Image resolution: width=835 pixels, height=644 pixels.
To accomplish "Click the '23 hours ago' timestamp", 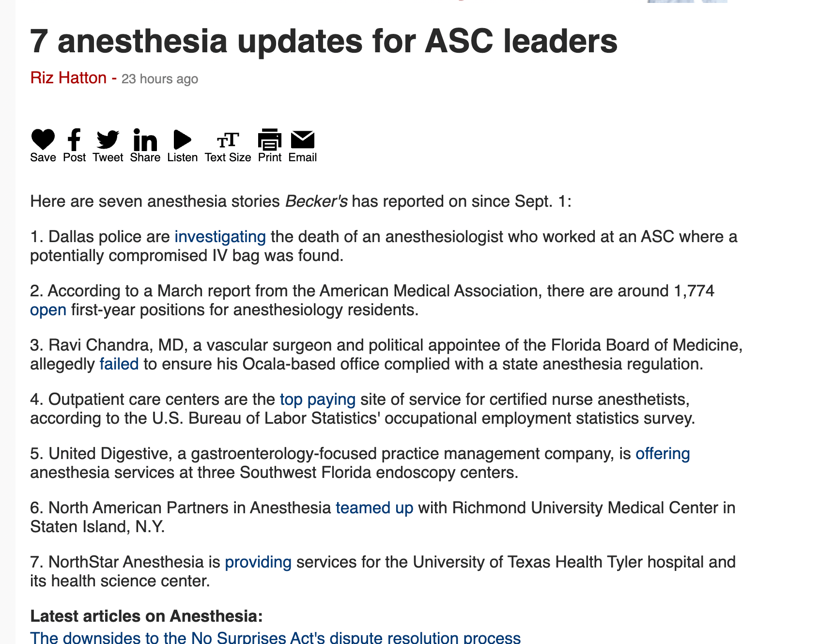I will tap(160, 79).
